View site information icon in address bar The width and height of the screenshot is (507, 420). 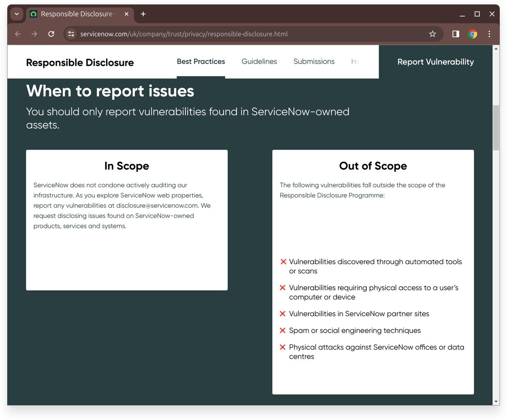point(71,34)
